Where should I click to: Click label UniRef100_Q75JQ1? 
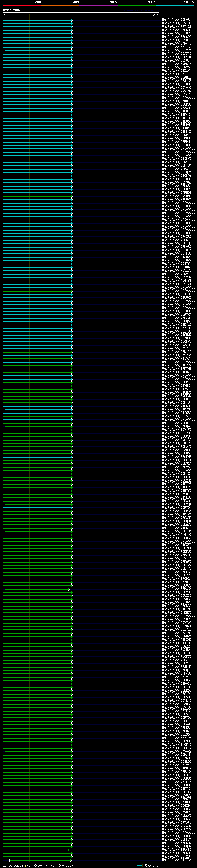click(177, 555)
